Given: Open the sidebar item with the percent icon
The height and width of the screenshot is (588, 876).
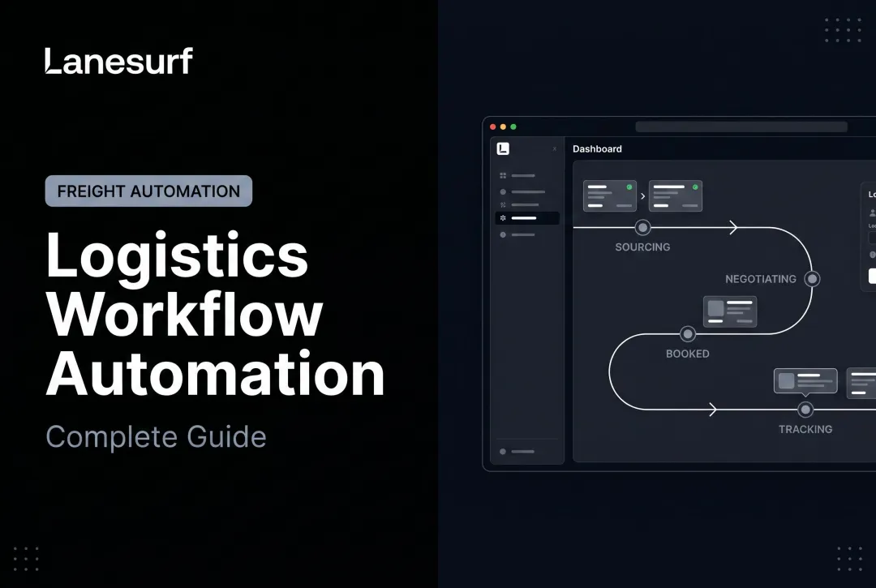Looking at the screenshot, I should (x=519, y=205).
